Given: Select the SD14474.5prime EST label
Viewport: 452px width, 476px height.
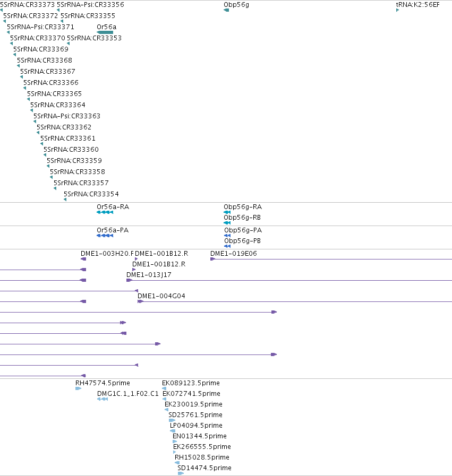Looking at the screenshot, I should 204,468.
